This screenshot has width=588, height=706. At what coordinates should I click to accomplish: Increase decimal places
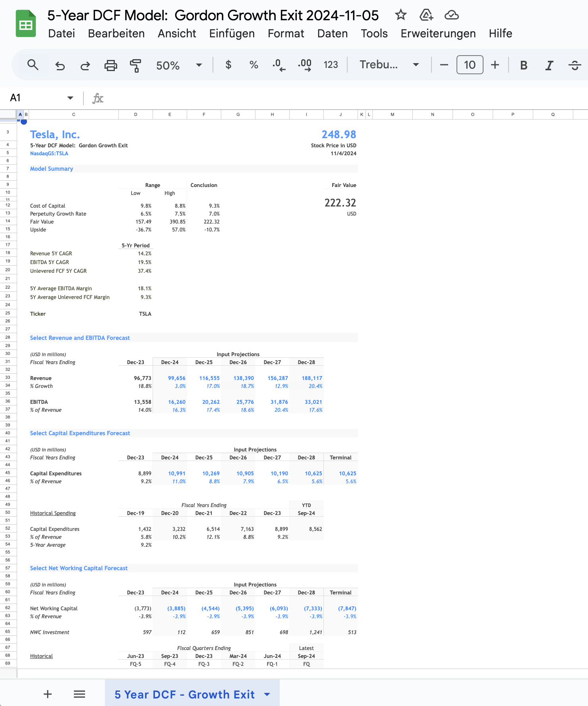coord(305,65)
